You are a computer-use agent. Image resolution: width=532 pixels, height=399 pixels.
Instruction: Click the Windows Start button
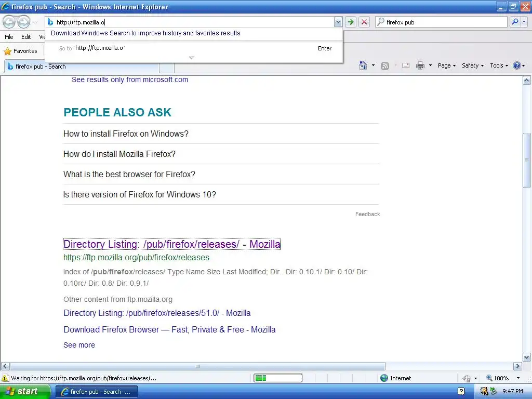[x=25, y=392]
